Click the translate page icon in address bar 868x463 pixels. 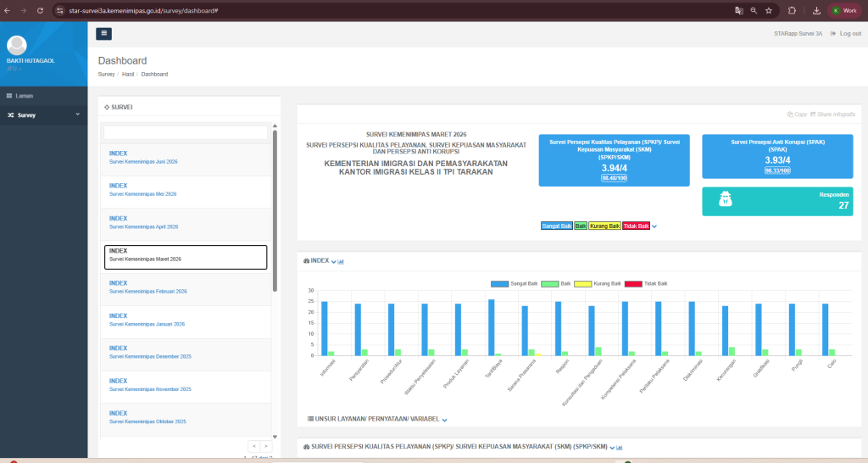[738, 10]
